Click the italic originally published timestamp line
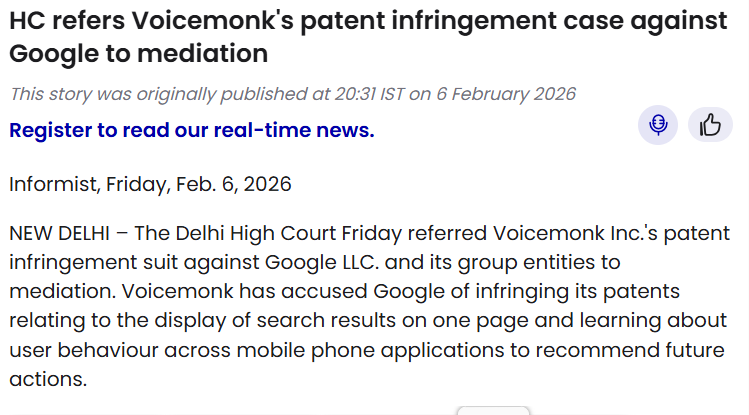Image resolution: width=749 pixels, height=415 pixels. [x=293, y=94]
